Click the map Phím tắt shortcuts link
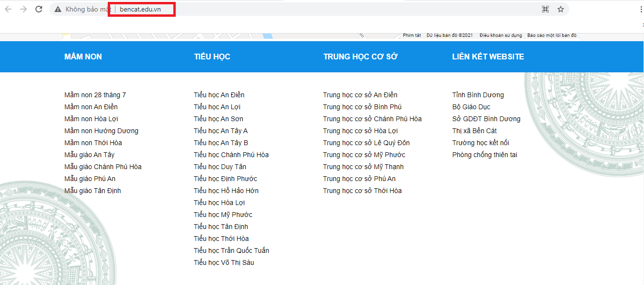This screenshot has height=285, width=644. 412,35
